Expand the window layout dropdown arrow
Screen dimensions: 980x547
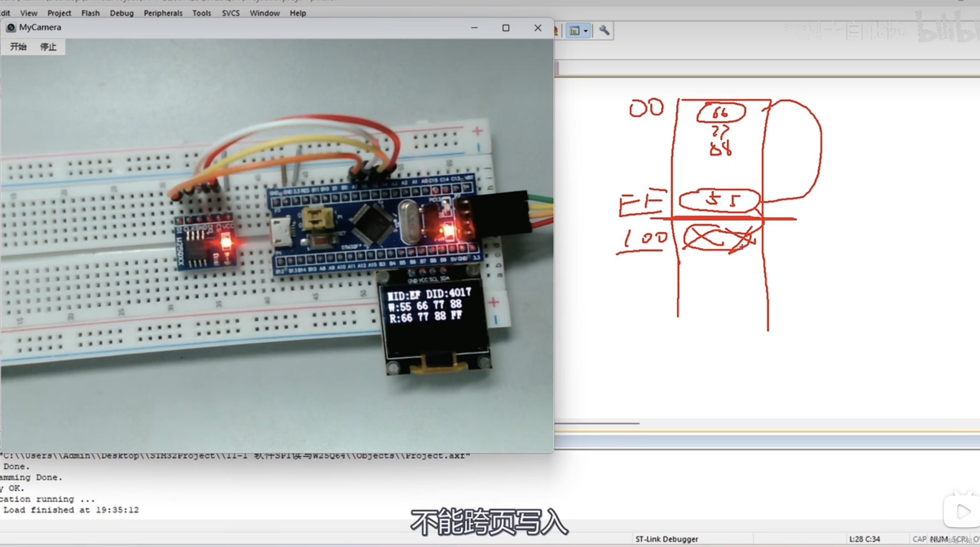tap(586, 31)
